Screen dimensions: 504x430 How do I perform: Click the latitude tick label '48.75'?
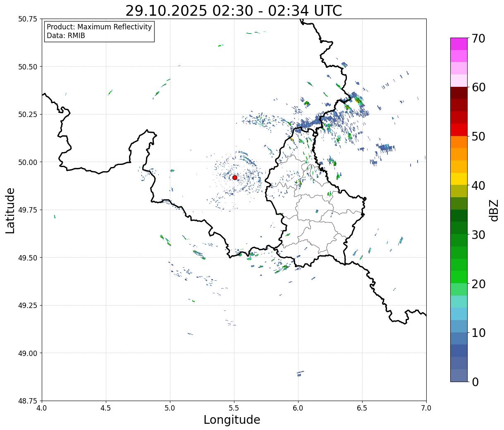(x=27, y=401)
